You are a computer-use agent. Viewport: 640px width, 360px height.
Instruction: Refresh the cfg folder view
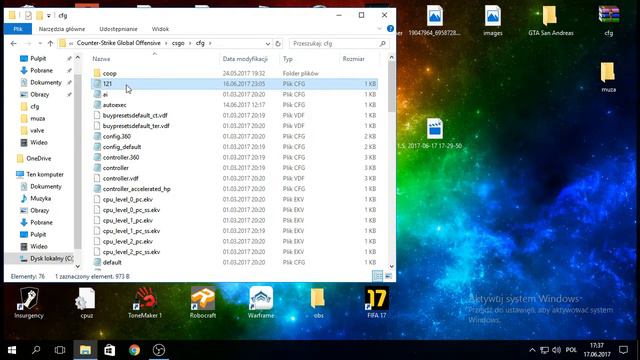point(278,43)
